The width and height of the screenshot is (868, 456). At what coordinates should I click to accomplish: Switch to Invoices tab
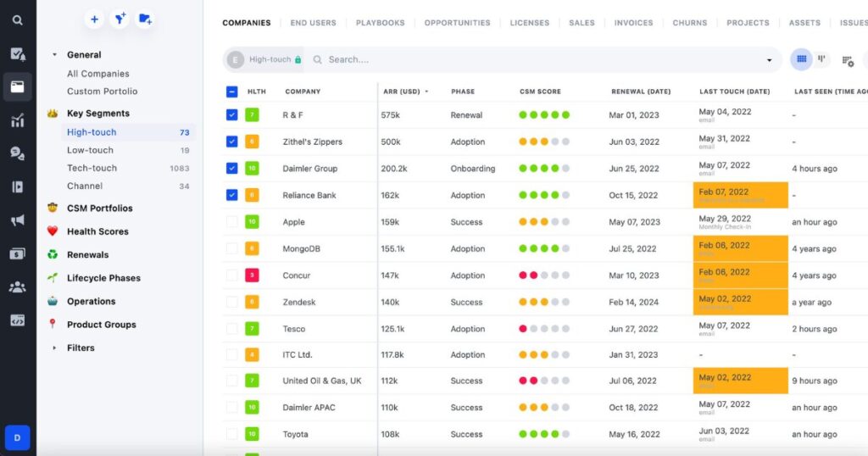pyautogui.click(x=633, y=23)
